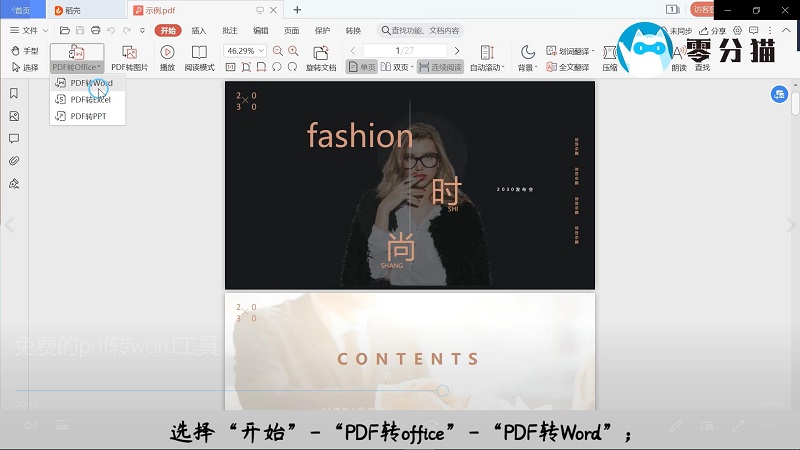800x450 pixels.
Task: Click the page number input field
Action: [405, 51]
